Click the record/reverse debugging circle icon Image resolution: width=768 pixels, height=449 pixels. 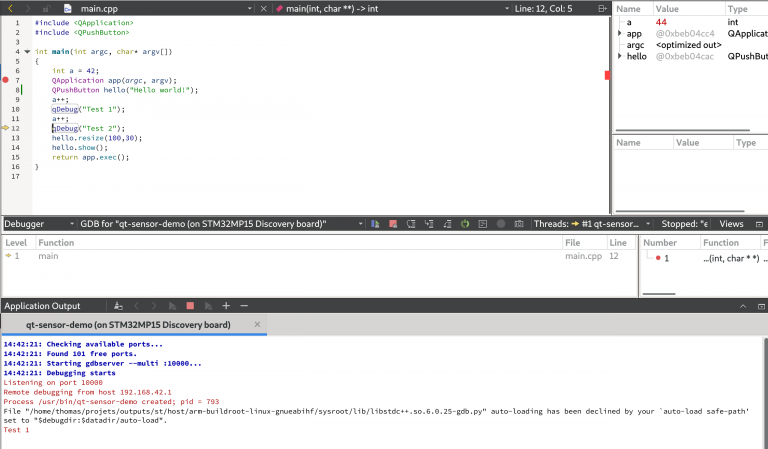coord(501,224)
